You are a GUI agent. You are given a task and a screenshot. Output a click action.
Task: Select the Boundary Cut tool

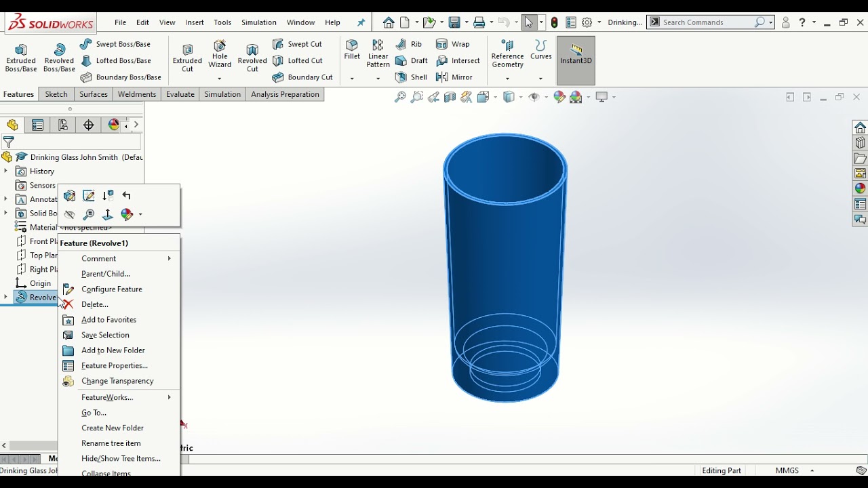[302, 77]
